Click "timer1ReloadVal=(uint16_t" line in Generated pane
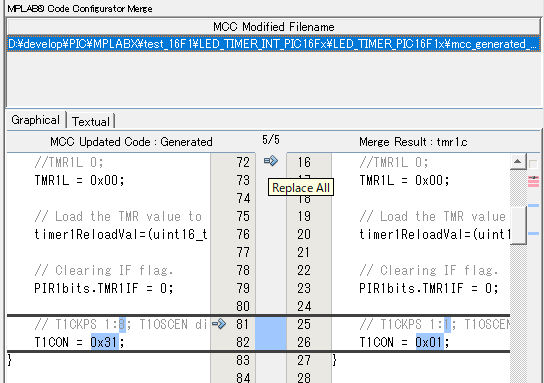This screenshot has width=544, height=383. pyautogui.click(x=121, y=235)
